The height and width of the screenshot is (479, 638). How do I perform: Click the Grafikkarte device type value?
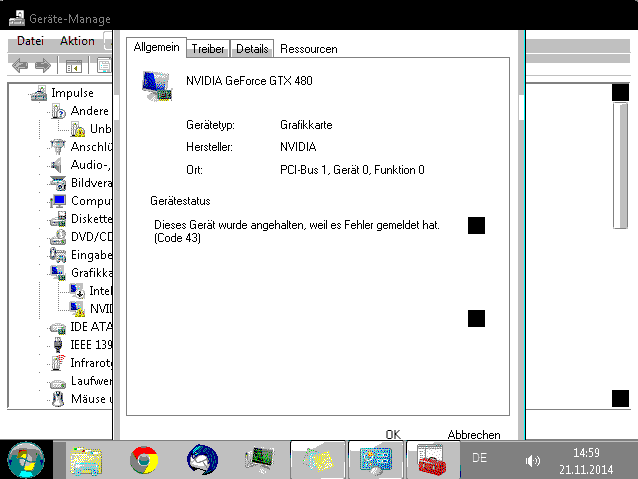306,125
